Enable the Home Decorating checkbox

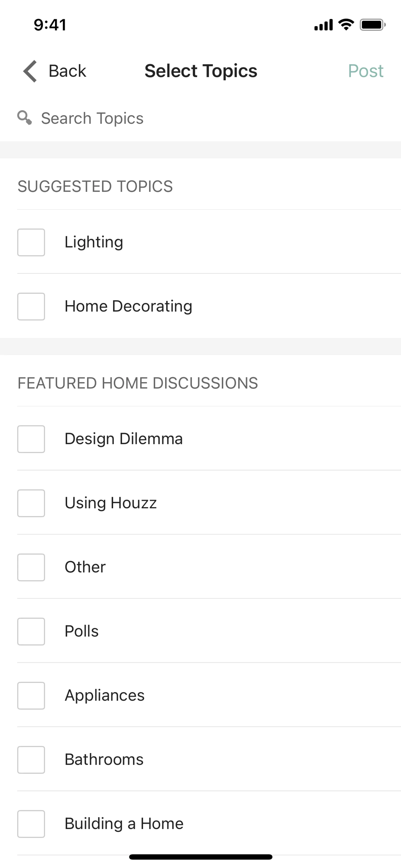[x=31, y=306]
